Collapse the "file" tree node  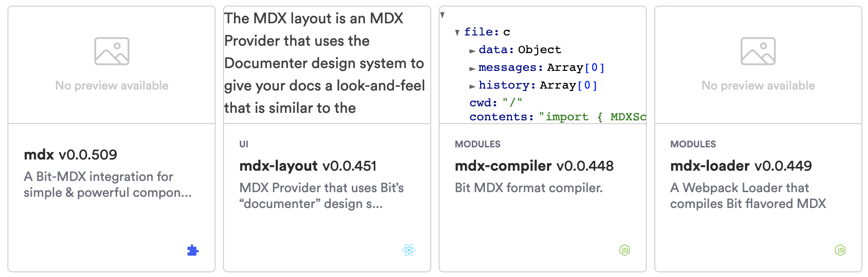coord(457,33)
